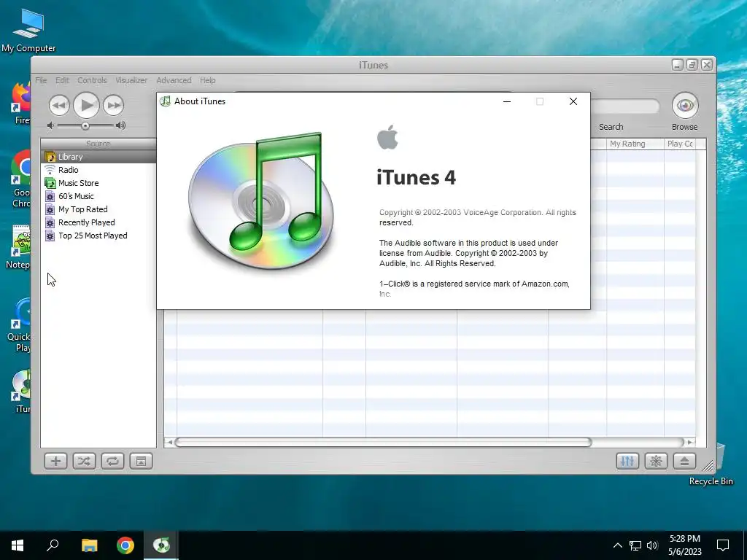This screenshot has width=747, height=560.
Task: Click the gear icon beside 60's Music
Action: (50, 196)
